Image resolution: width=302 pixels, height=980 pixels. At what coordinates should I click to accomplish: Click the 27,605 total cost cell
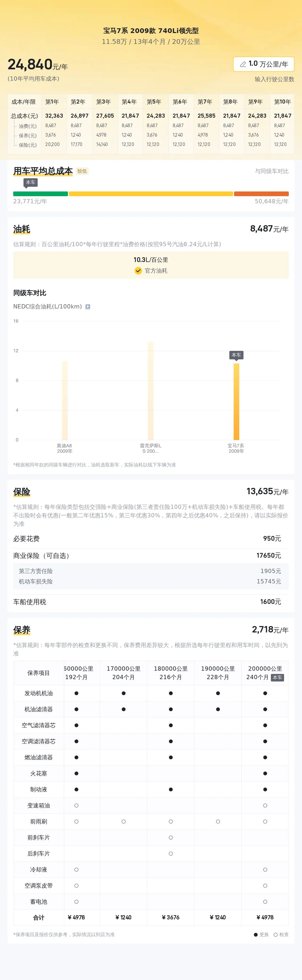105,116
